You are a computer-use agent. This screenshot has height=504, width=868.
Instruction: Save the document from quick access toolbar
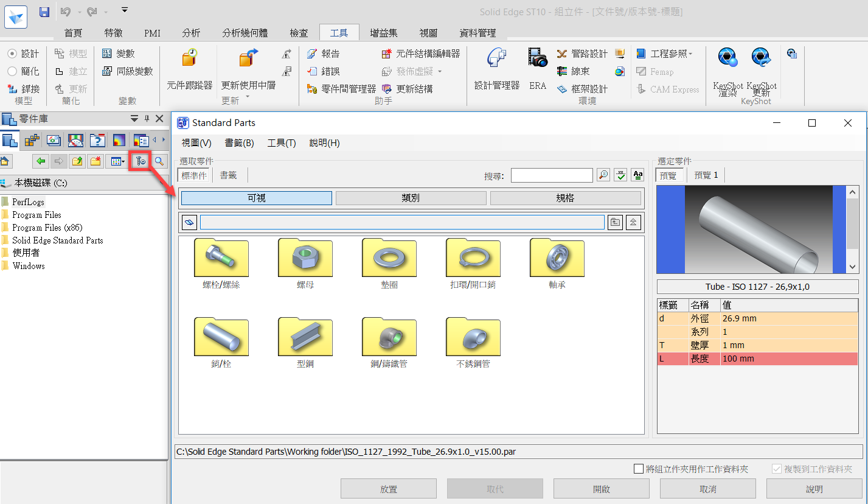(x=44, y=12)
